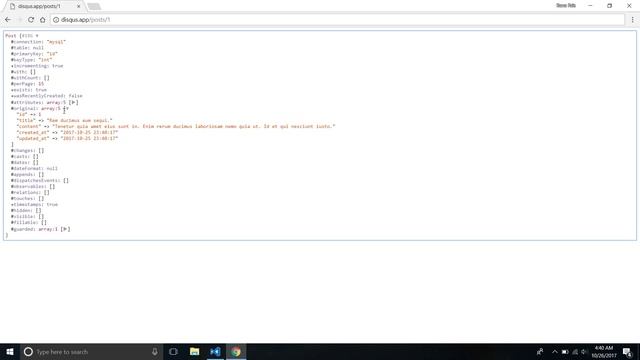The image size is (640, 360).
Task: Expand the #attributes array:5 toggle
Action: pos(73,102)
